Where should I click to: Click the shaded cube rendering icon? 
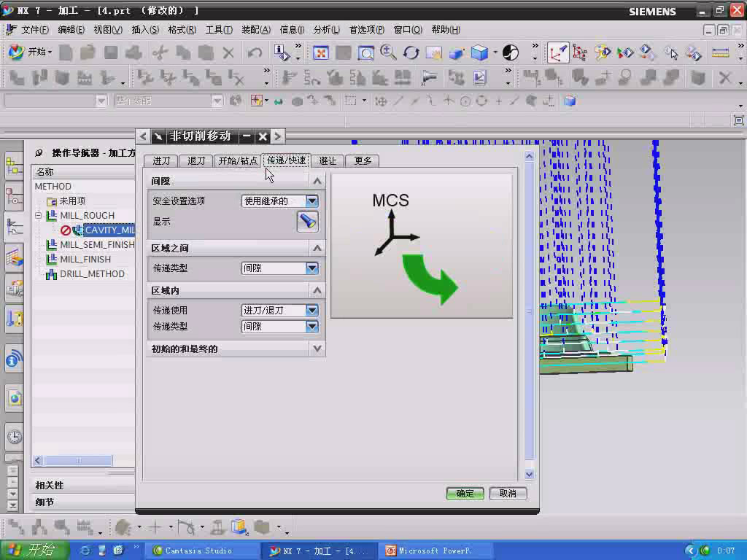[x=479, y=52]
